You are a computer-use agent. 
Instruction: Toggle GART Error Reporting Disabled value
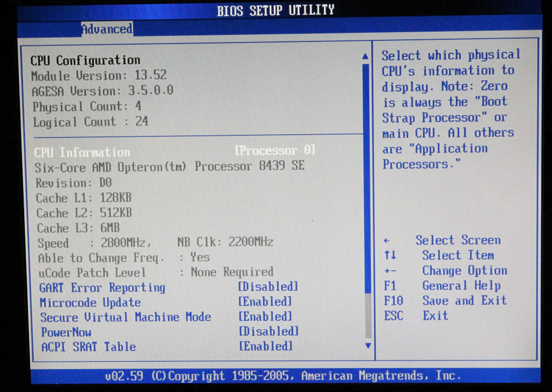[268, 287]
